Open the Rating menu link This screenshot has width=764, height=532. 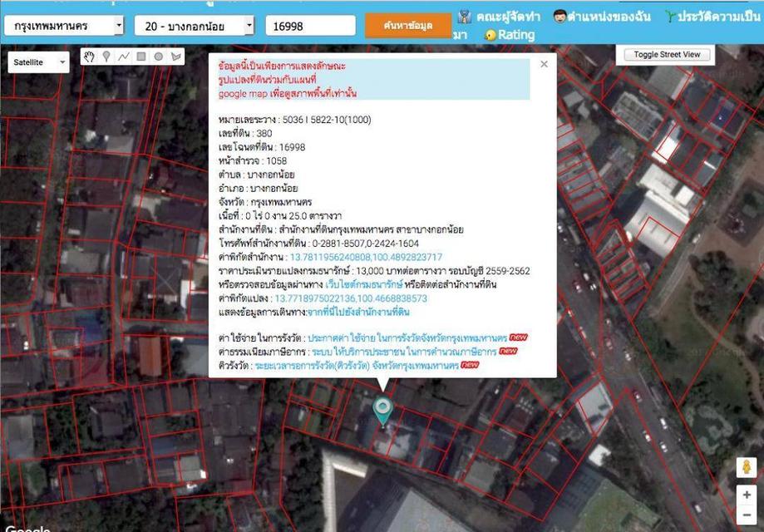pyautogui.click(x=516, y=35)
